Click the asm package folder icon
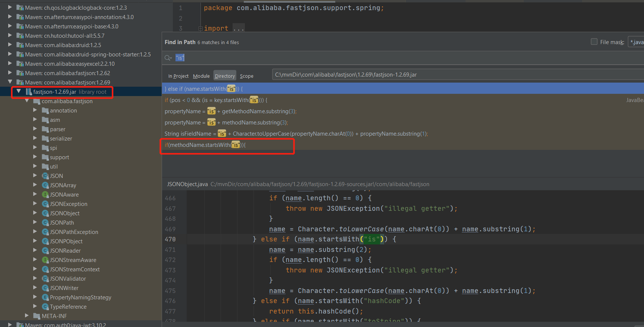Screen dimensions: 644x327 click(x=45, y=120)
